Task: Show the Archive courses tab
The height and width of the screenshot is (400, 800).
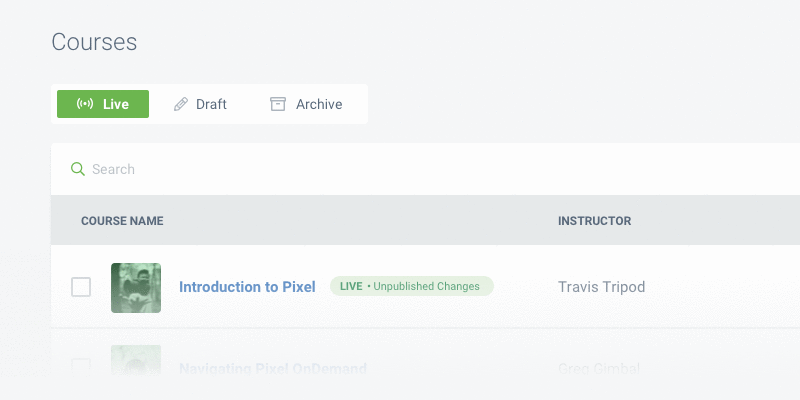Action: 307,104
